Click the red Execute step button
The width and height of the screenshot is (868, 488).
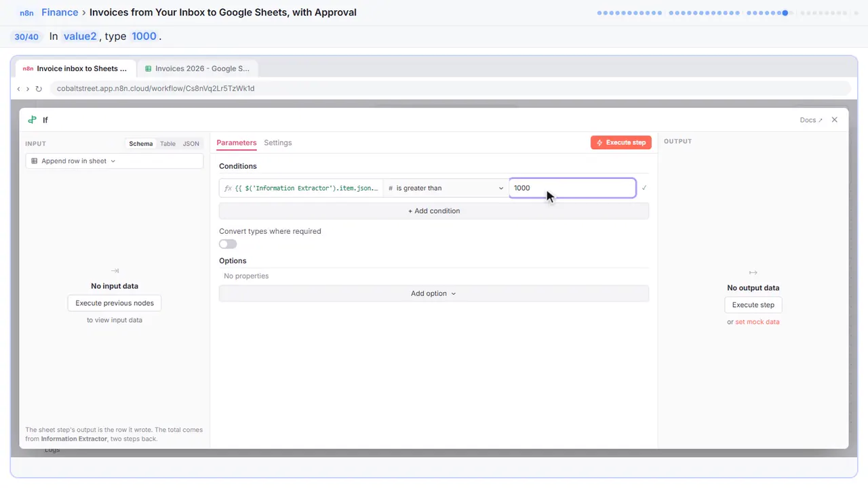[621, 143]
